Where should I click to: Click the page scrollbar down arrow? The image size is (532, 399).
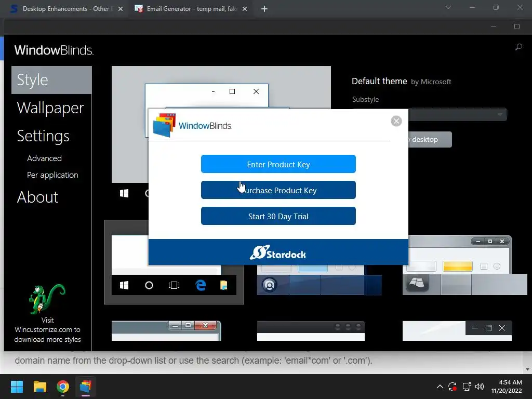click(527, 369)
